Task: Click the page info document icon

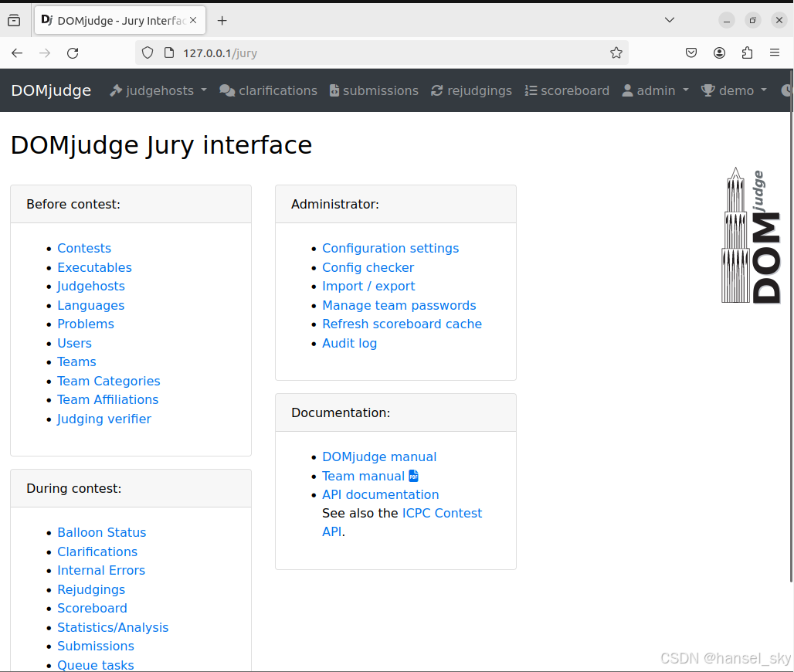Action: point(169,53)
